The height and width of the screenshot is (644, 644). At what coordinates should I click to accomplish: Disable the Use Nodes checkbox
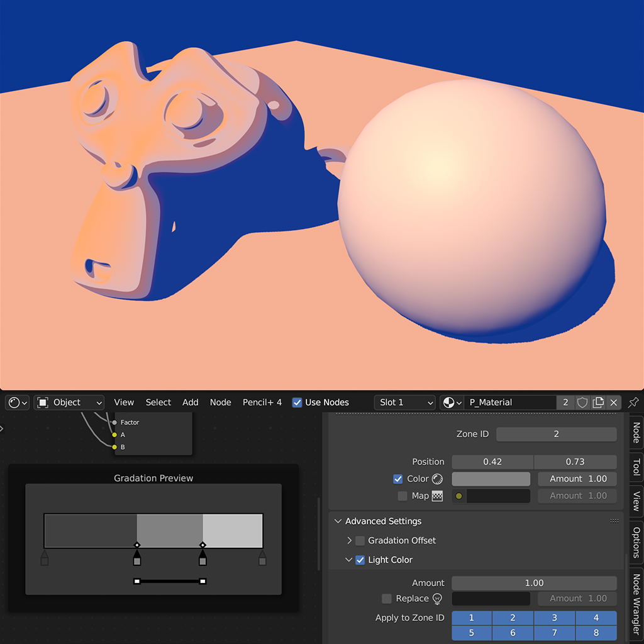tap(297, 402)
